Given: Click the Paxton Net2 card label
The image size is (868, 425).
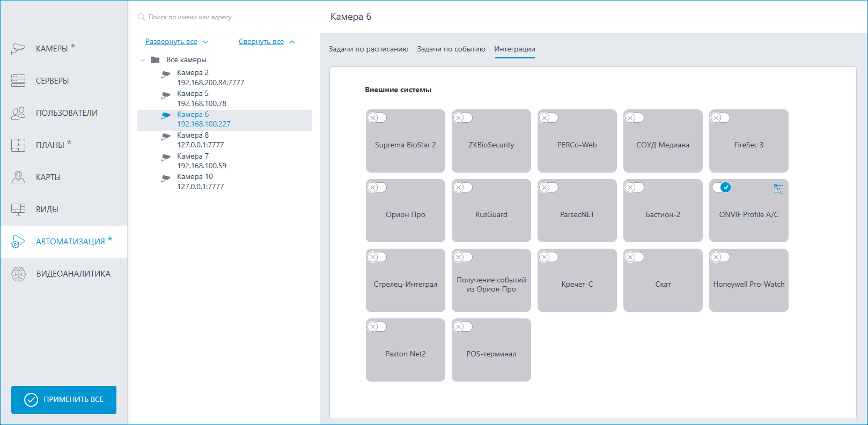Looking at the screenshot, I should (406, 354).
